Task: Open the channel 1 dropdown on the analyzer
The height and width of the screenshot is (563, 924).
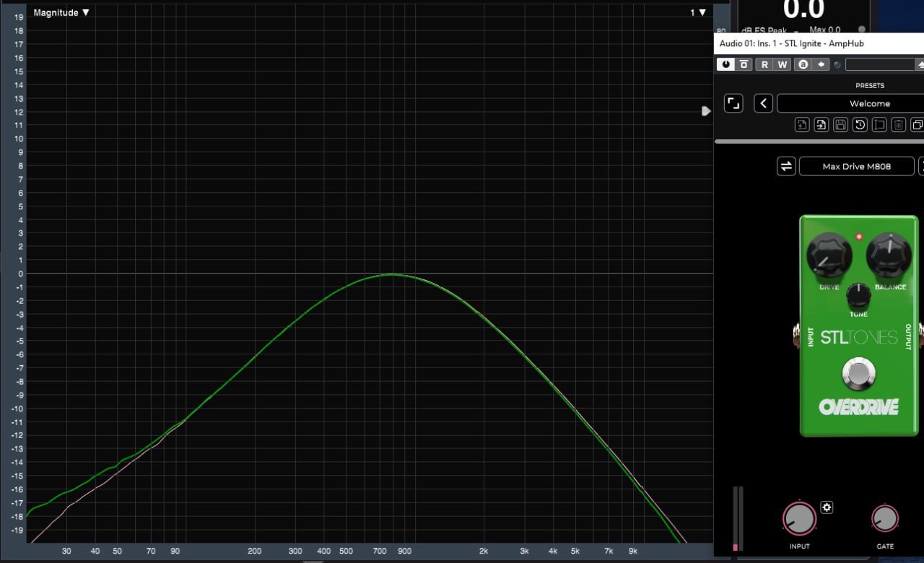Action: (x=698, y=12)
